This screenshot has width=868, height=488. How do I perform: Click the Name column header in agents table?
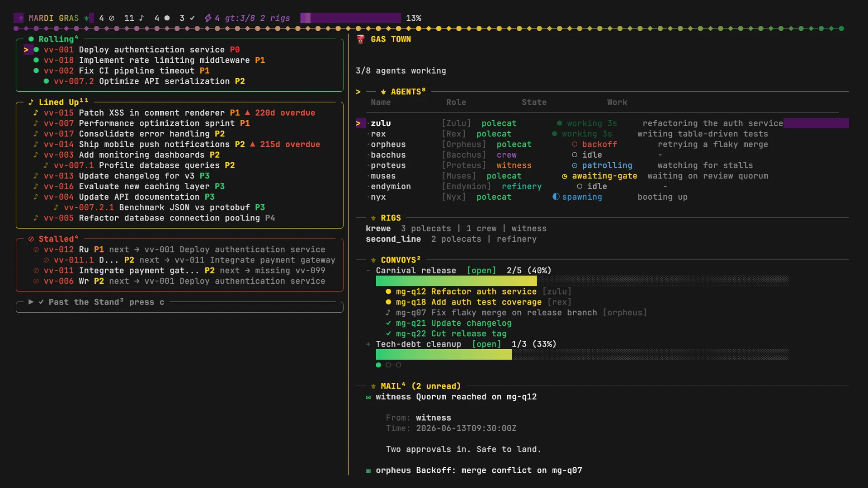click(x=381, y=103)
